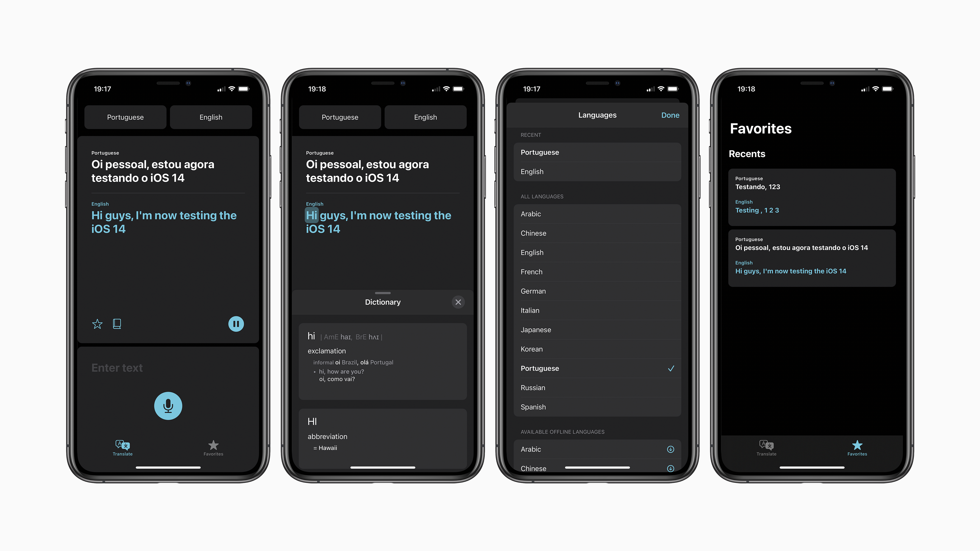Screen dimensions: 980x551
Task: Click the pause playback button
Action: (236, 324)
